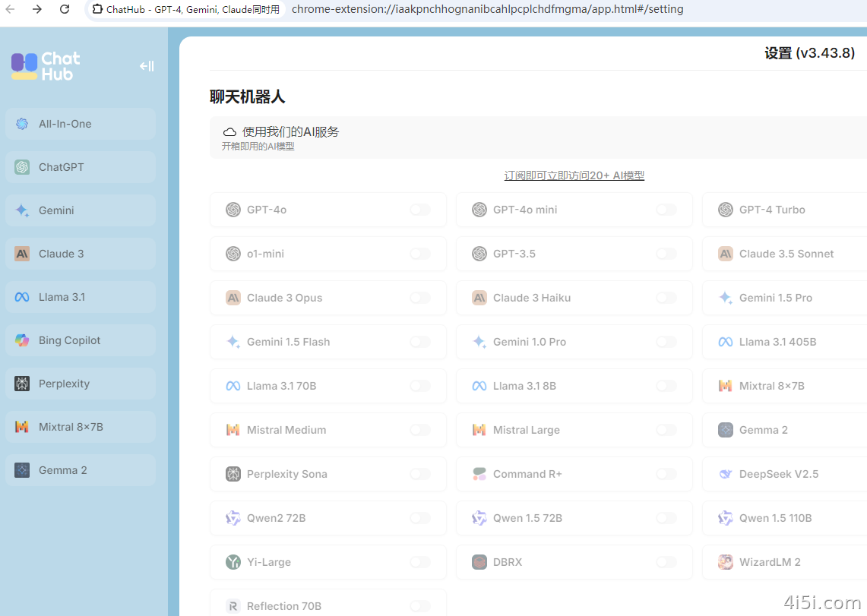The width and height of the screenshot is (867, 616).
Task: Click the browser forward arrow
Action: click(x=37, y=9)
